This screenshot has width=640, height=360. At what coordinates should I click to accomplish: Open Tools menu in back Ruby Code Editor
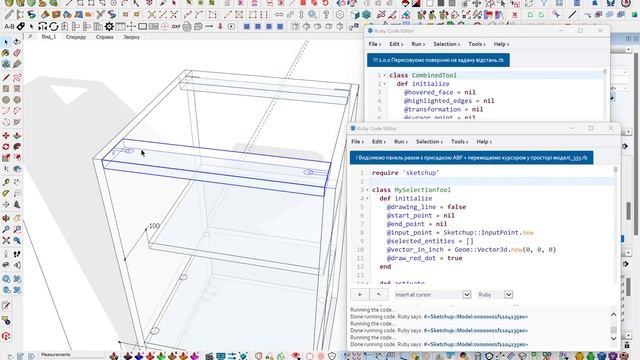[x=476, y=44]
